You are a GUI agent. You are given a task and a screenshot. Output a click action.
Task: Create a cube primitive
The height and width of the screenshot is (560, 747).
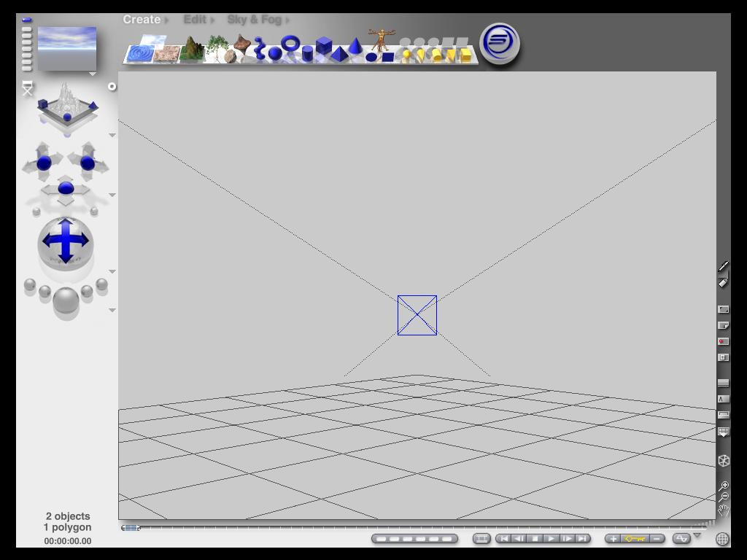pos(323,45)
